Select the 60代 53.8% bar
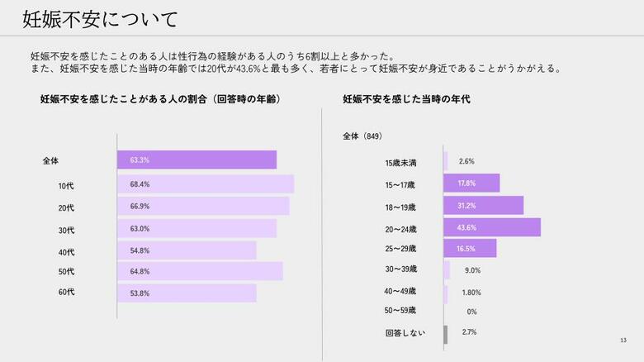The height and width of the screenshot is (362, 644). click(x=187, y=293)
